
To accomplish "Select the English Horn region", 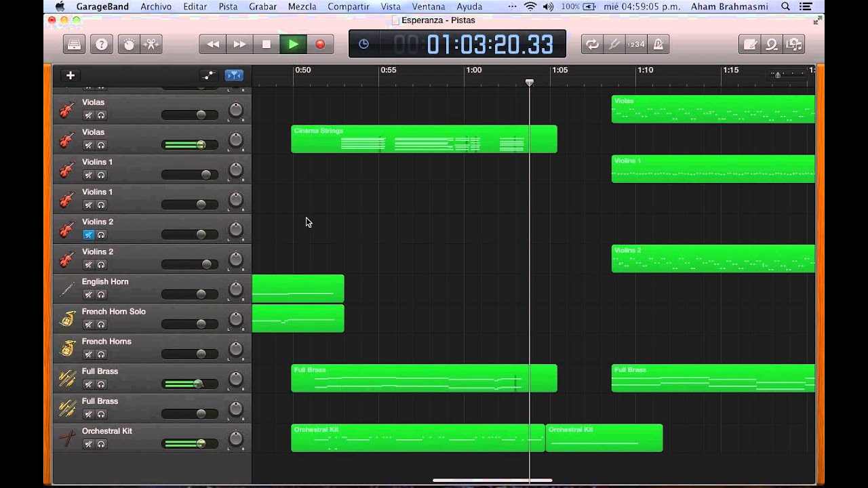I will [298, 289].
